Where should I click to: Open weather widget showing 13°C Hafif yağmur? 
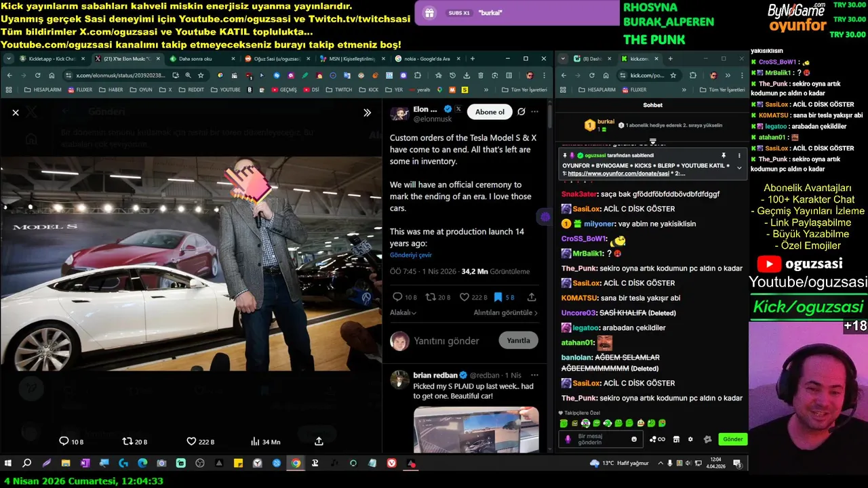619,463
